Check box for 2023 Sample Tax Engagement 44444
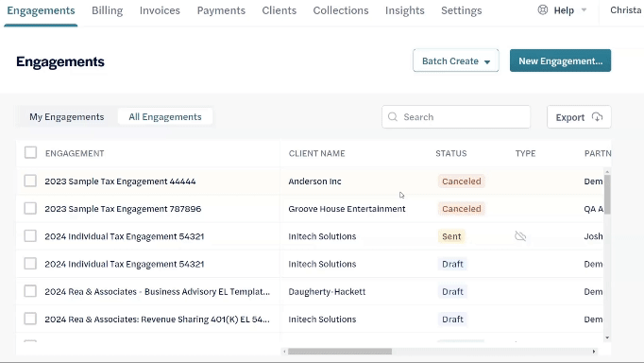644x363 pixels. (x=30, y=181)
